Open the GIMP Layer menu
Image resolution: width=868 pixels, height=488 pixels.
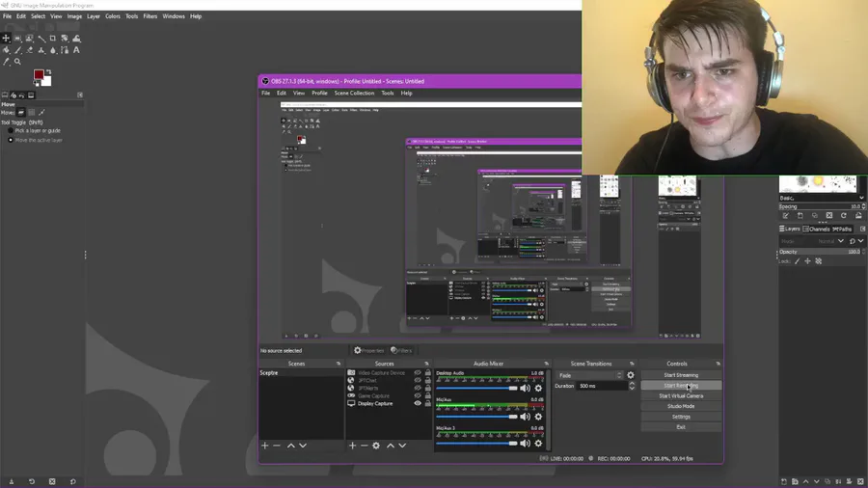(93, 16)
